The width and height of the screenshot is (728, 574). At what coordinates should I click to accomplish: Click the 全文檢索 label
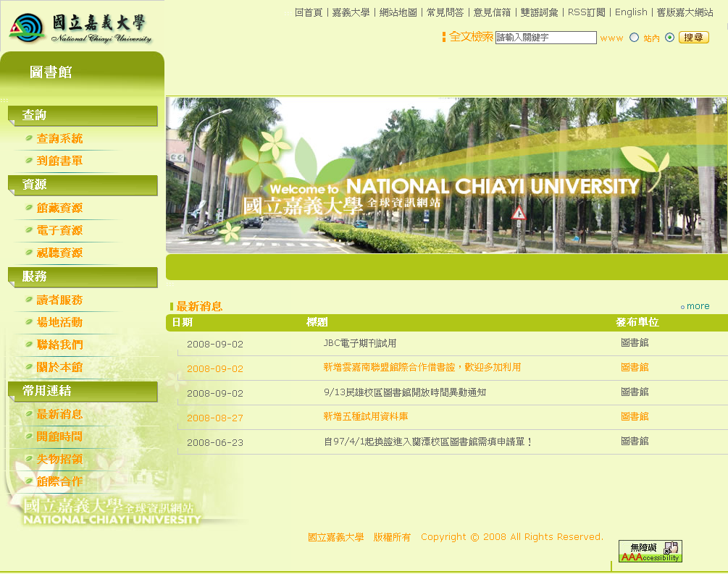click(x=471, y=37)
